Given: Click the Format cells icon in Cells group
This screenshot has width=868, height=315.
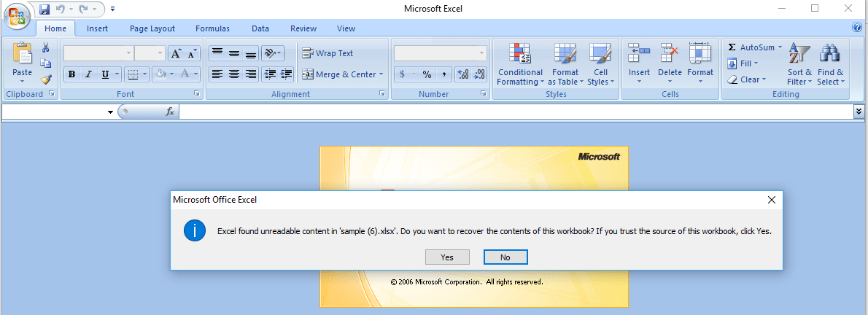Looking at the screenshot, I should click(x=700, y=54).
